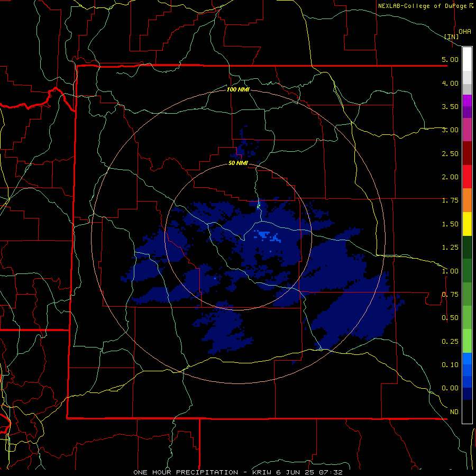Viewport: 476px width, 476px height.
Task: Pick the dark red legend swatch beside 2.50
Action: (x=467, y=153)
